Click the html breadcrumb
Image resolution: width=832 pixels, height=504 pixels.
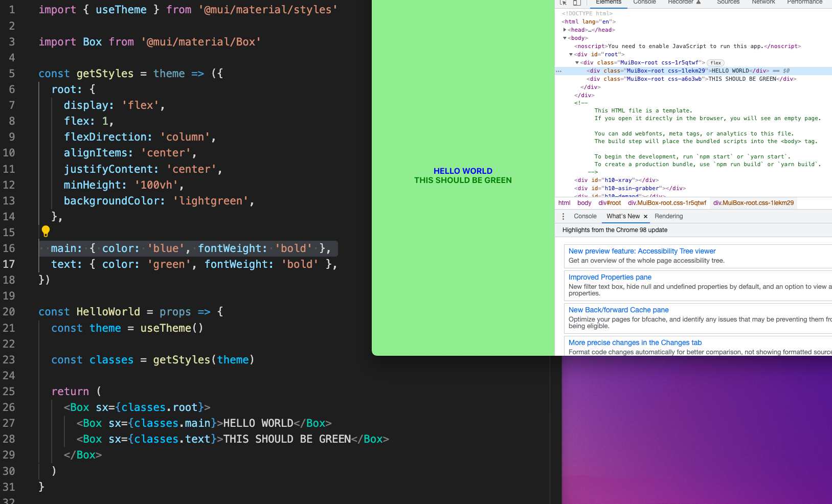tap(564, 203)
